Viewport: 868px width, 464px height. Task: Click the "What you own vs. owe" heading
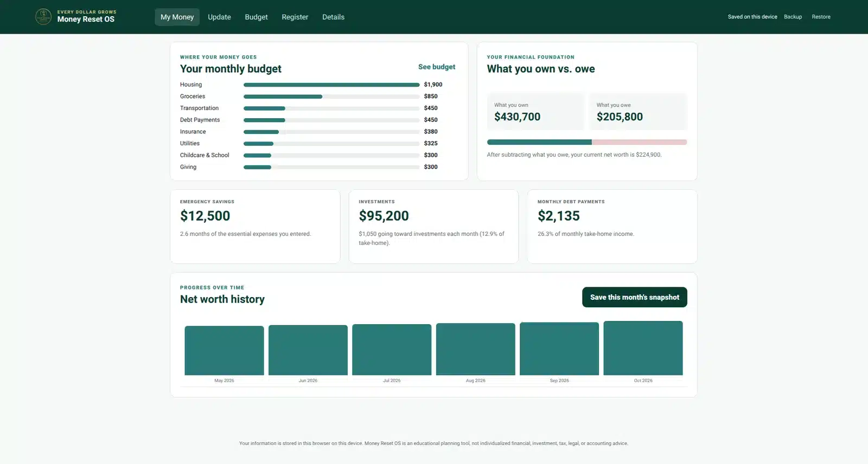pyautogui.click(x=541, y=69)
